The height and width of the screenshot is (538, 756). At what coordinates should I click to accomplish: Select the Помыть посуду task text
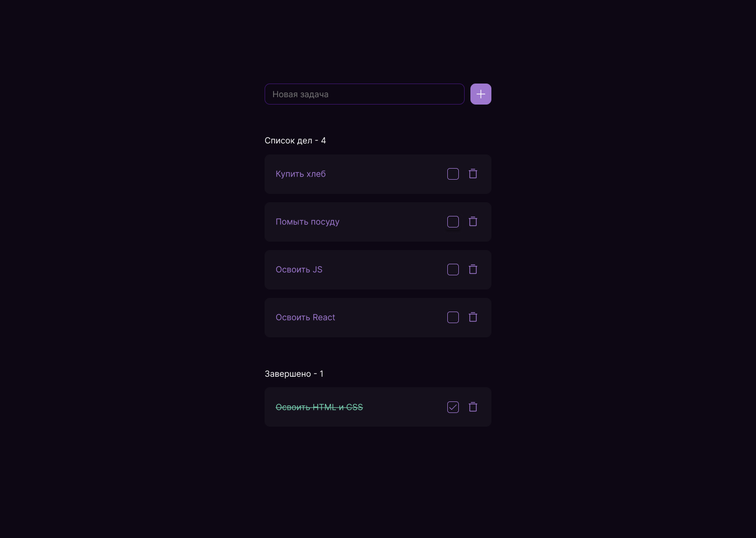coord(308,222)
